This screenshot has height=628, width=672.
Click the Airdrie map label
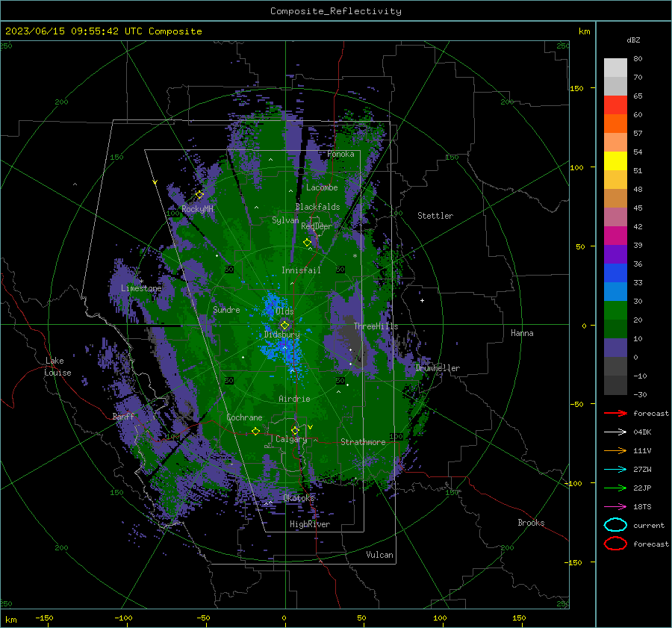click(x=294, y=399)
